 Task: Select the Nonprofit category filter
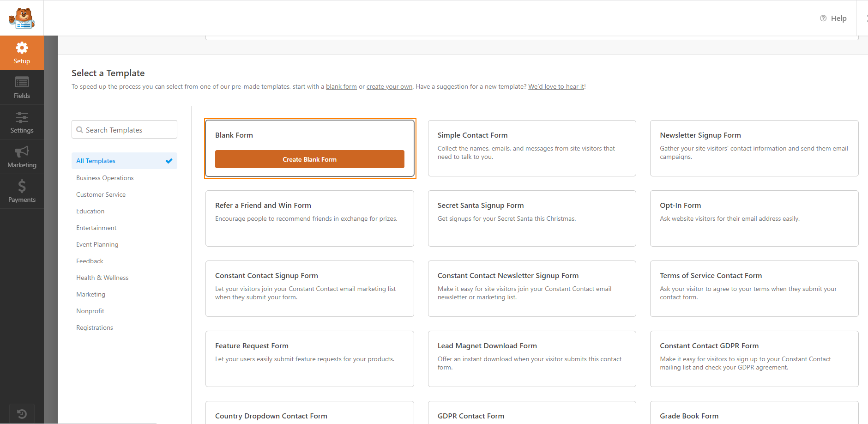click(90, 311)
